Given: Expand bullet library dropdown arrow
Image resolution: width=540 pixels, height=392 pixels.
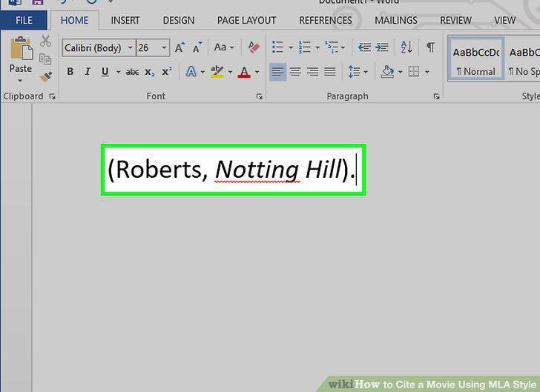Looking at the screenshot, I should click(291, 47).
